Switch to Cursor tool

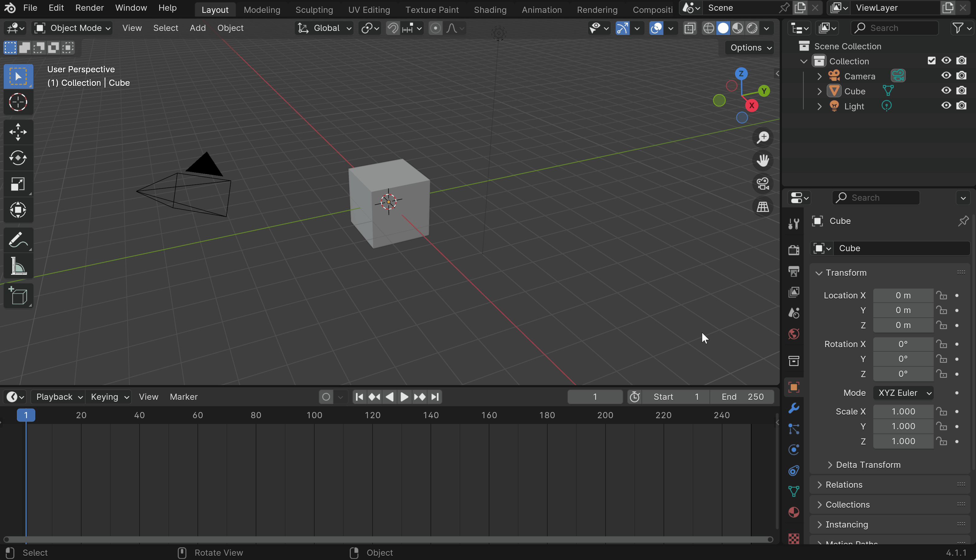pyautogui.click(x=18, y=102)
